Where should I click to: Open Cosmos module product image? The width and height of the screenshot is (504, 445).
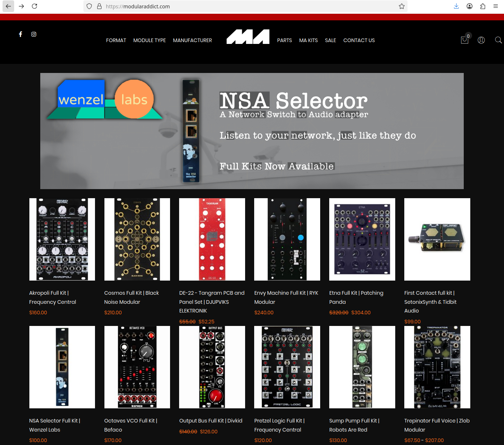pyautogui.click(x=137, y=239)
